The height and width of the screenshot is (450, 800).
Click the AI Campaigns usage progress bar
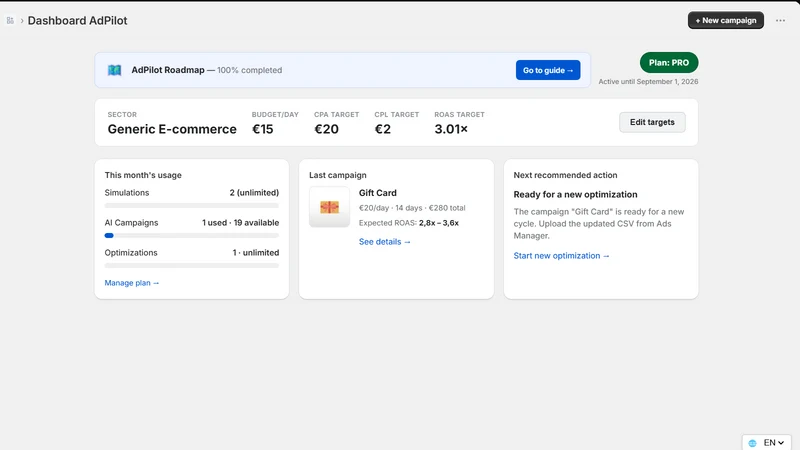click(192, 236)
